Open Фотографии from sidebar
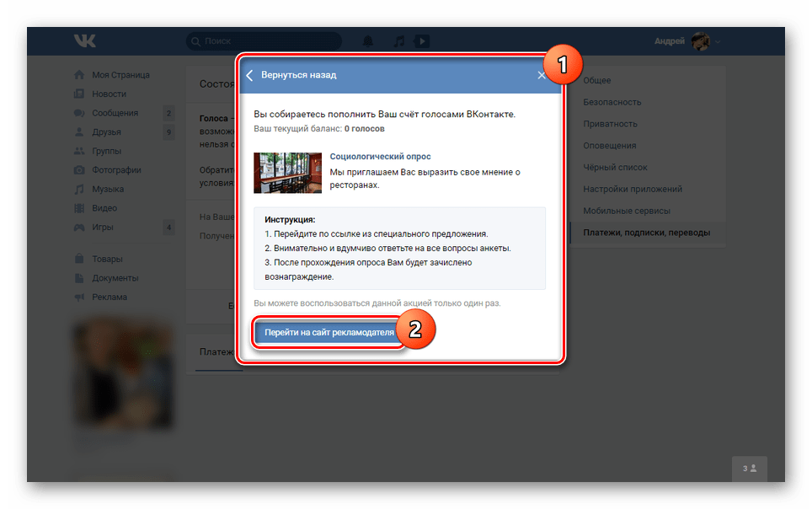 pyautogui.click(x=116, y=170)
